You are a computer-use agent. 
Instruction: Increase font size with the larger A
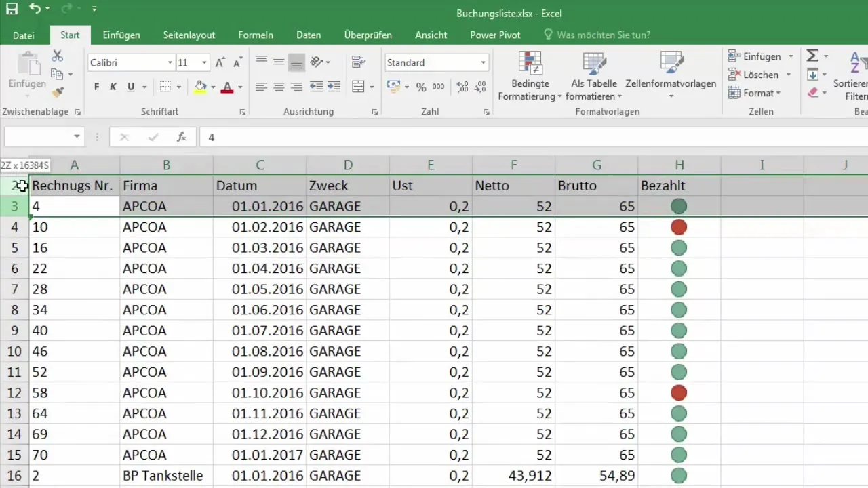coord(220,62)
